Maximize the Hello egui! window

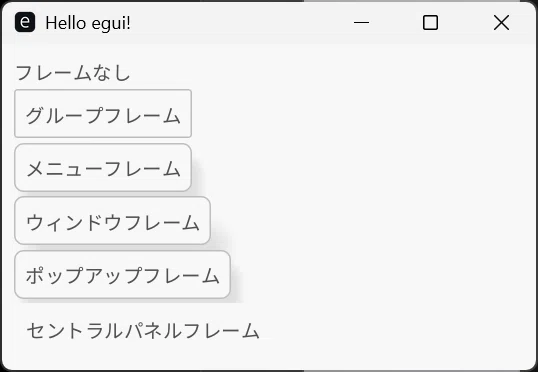430,23
